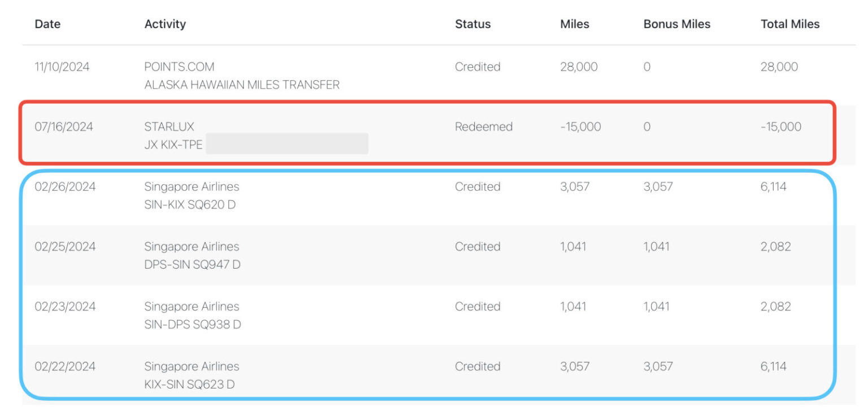The image size is (868, 415).
Task: Click the Bonus Miles column header
Action: click(676, 24)
